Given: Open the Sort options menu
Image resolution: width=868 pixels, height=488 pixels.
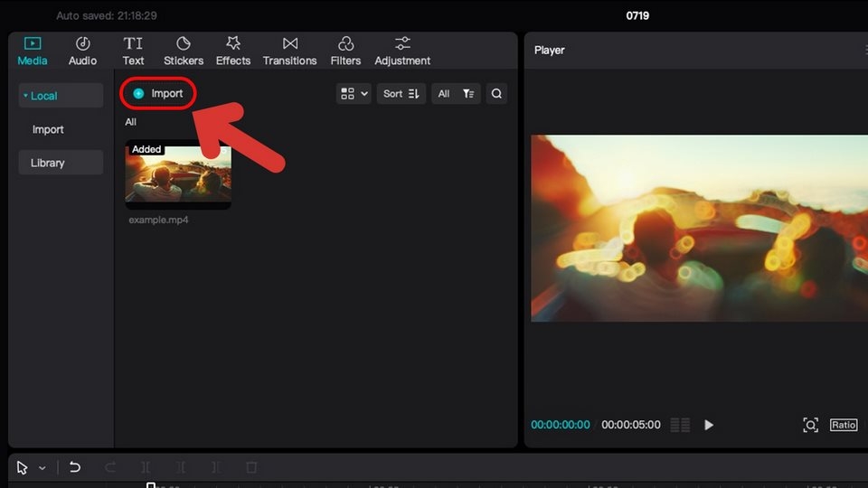Looking at the screenshot, I should [x=401, y=93].
